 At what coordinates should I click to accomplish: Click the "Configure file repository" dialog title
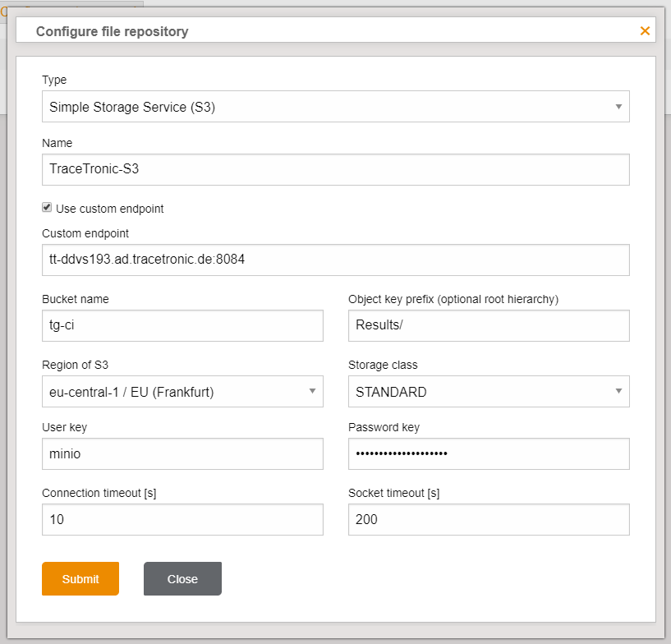click(113, 32)
